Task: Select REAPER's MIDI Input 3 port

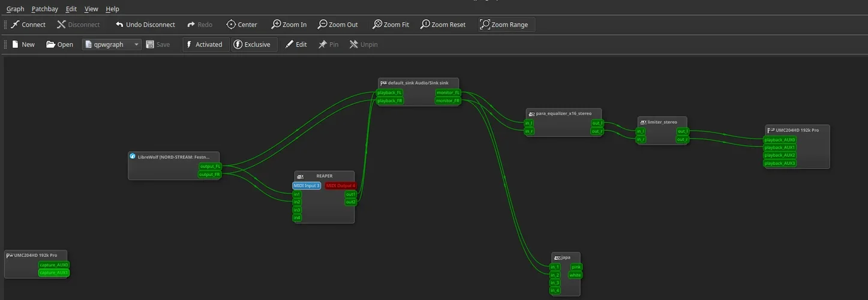Action: pyautogui.click(x=307, y=186)
